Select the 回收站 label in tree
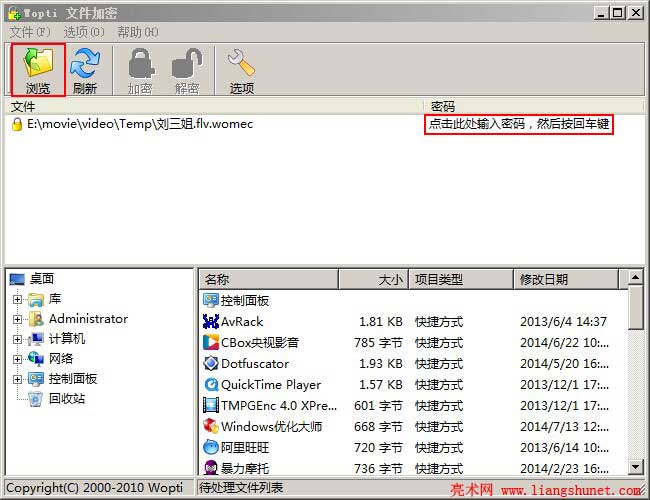This screenshot has width=650, height=500. pyautogui.click(x=67, y=399)
